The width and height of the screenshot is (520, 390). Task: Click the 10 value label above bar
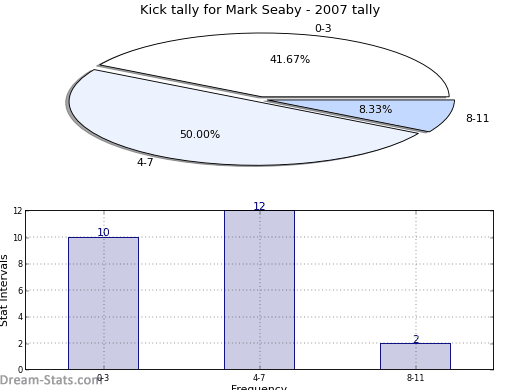point(103,232)
